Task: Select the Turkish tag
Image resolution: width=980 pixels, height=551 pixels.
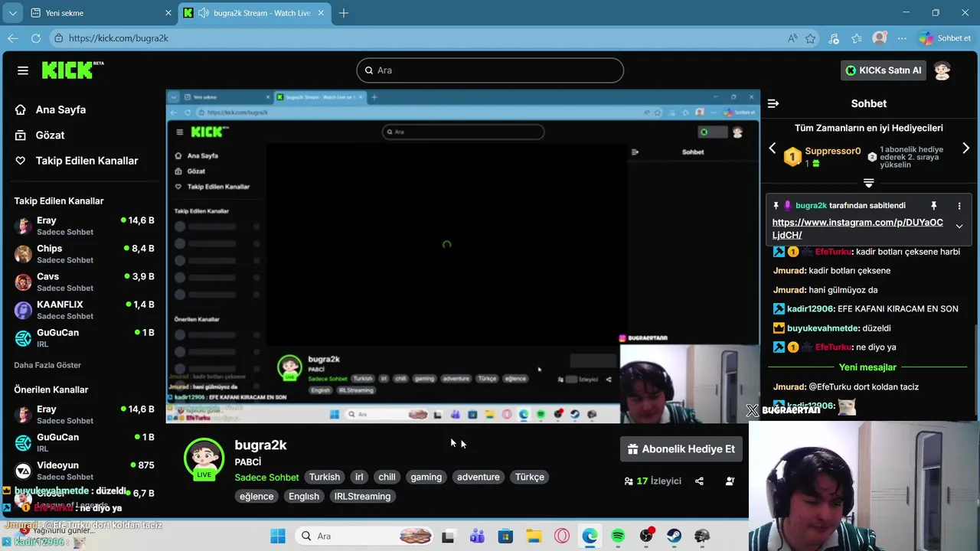Action: click(325, 478)
